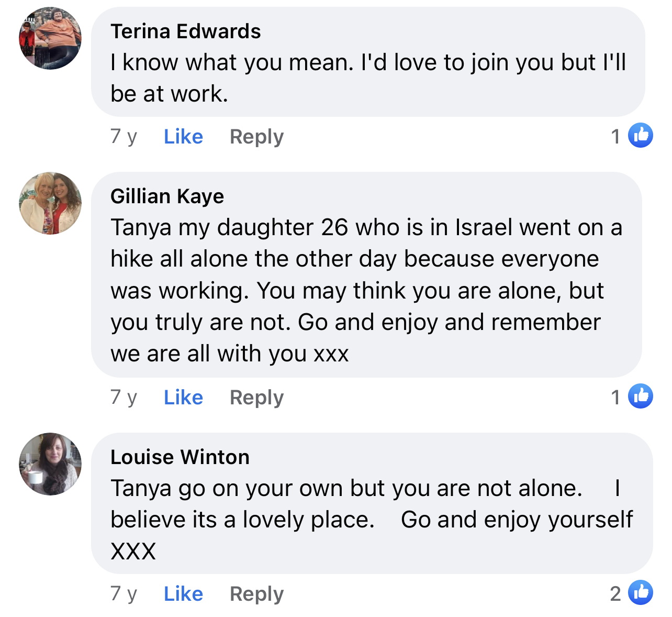View the reaction count on Louise's comment
This screenshot has width=672, height=617.
pos(615,594)
